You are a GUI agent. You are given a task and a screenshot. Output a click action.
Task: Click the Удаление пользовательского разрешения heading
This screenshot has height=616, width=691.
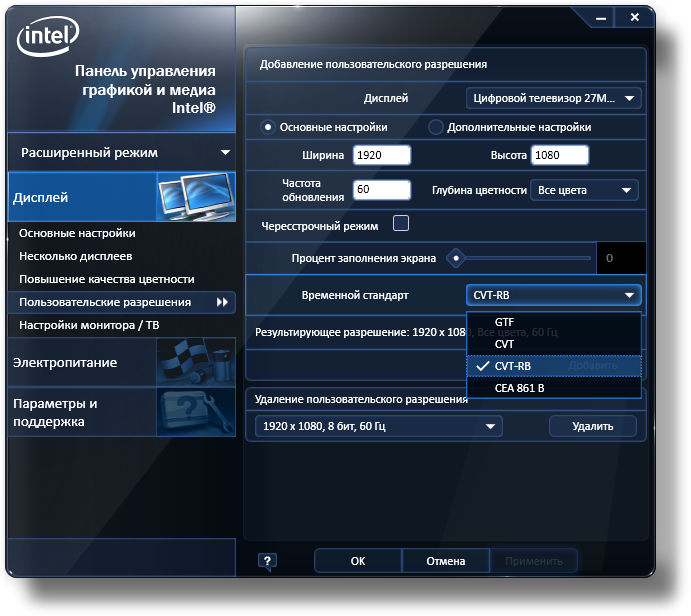click(361, 399)
